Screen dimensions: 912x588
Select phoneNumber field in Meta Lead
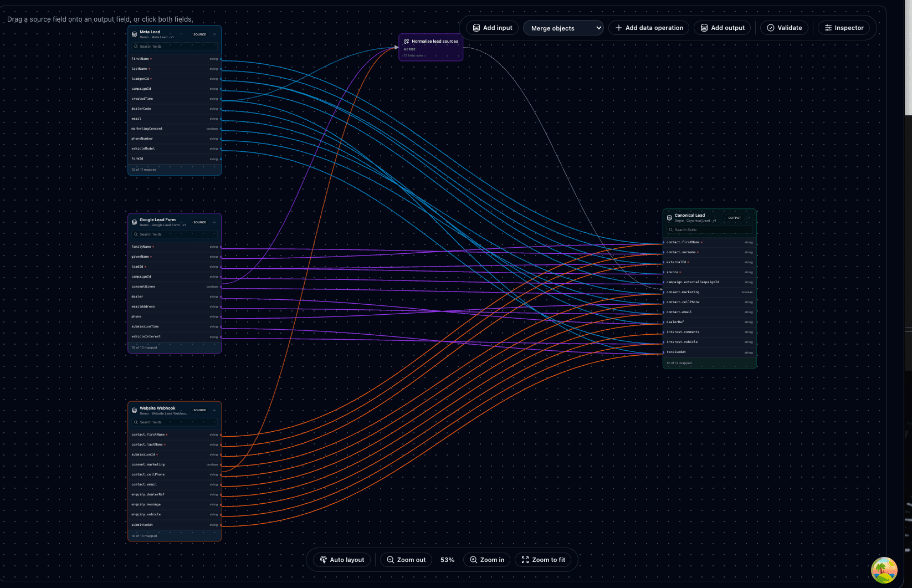[x=175, y=139]
